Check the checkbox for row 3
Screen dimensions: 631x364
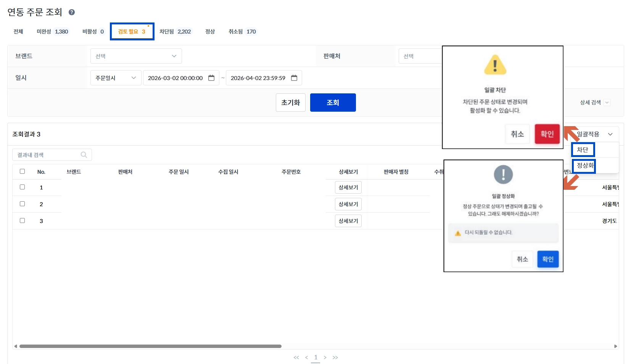tap(23, 221)
